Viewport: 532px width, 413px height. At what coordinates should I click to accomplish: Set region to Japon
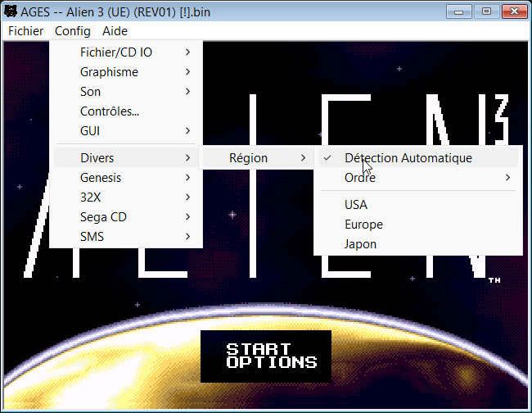(418, 244)
